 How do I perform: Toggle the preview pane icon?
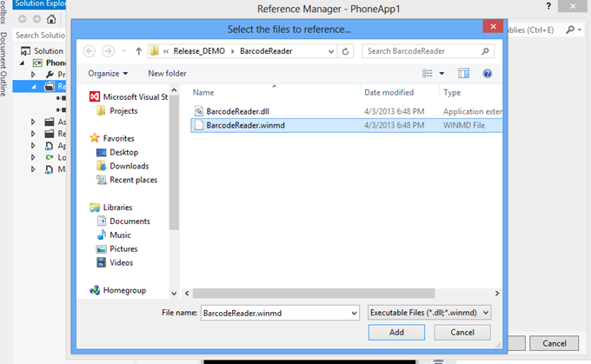click(463, 74)
